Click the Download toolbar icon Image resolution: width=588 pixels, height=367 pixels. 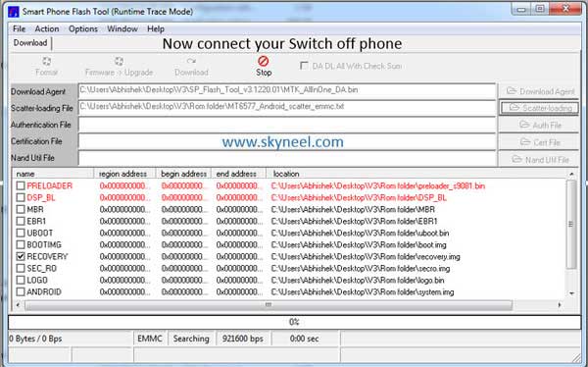(x=191, y=61)
